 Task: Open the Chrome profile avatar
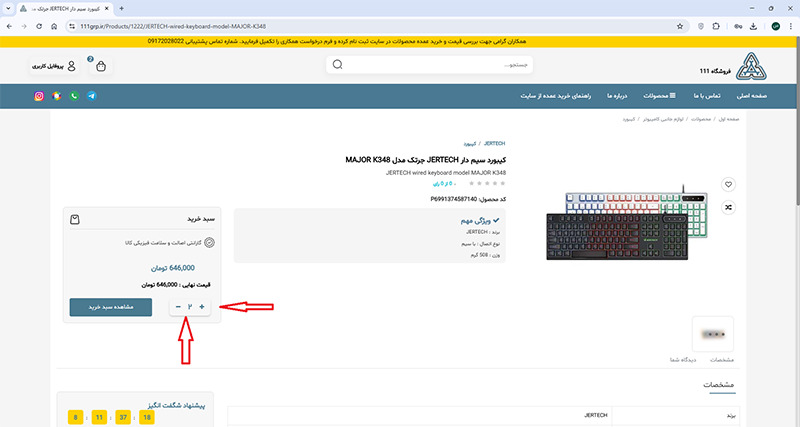[x=776, y=27]
